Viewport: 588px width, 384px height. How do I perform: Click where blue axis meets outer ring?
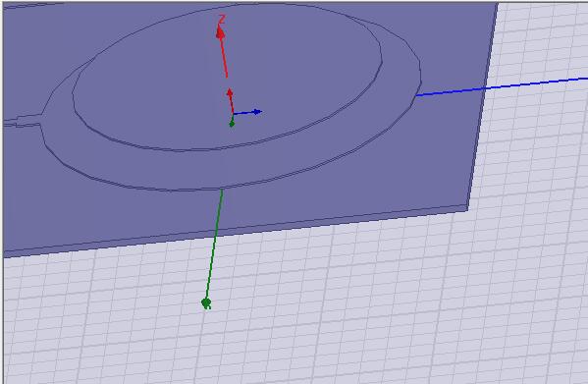point(416,95)
